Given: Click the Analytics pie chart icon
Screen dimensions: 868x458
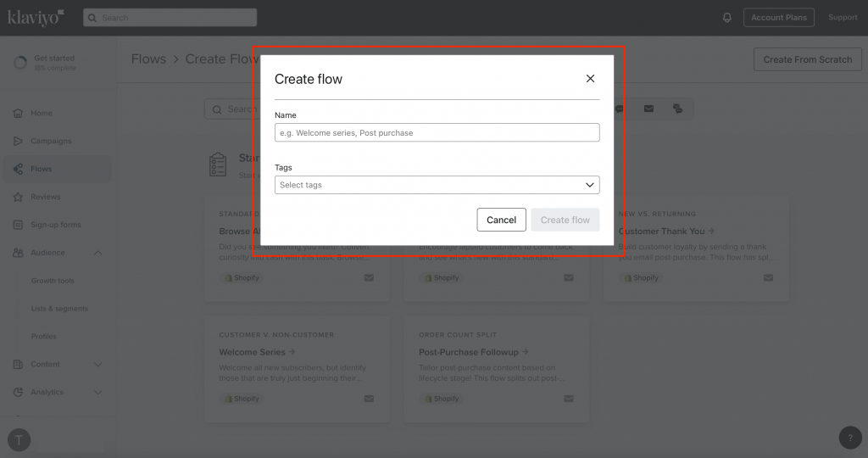Looking at the screenshot, I should click(x=18, y=392).
